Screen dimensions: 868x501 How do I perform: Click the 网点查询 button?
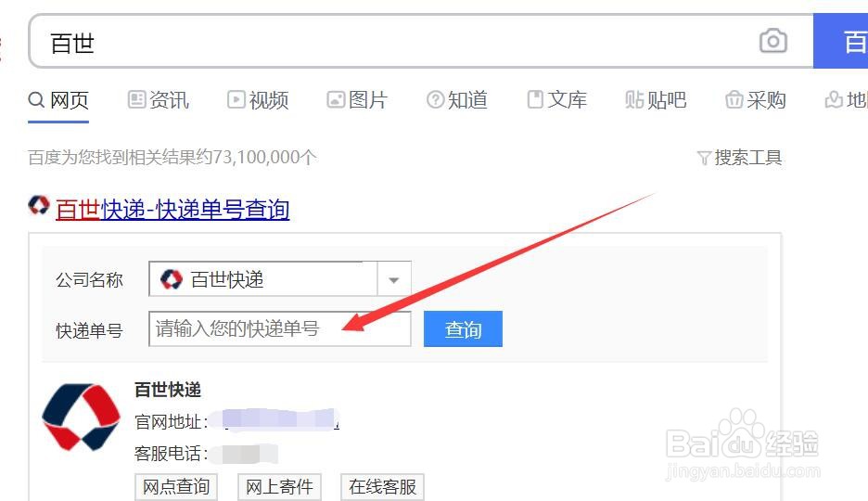176,487
